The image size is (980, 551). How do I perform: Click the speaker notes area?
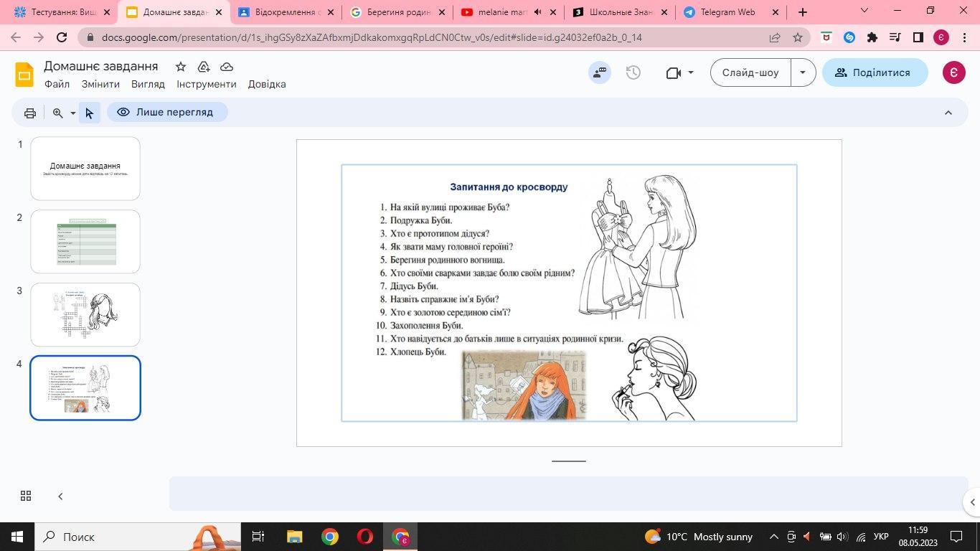tap(568, 494)
